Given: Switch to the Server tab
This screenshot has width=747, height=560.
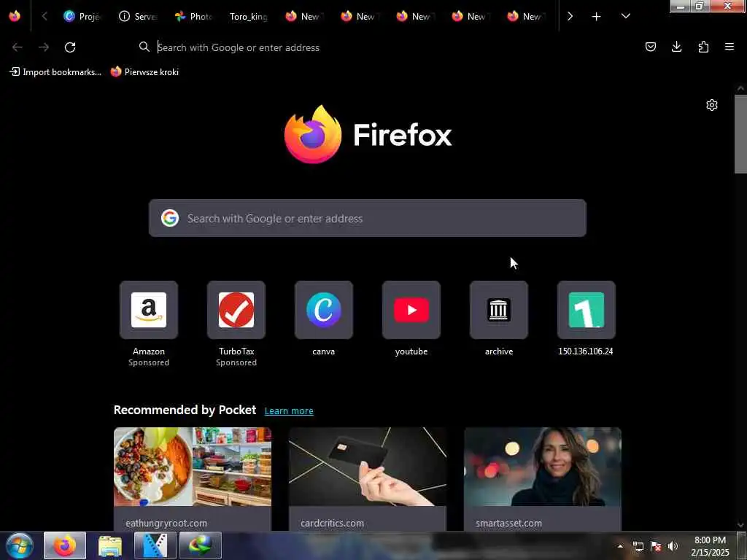Looking at the screenshot, I should coord(138,16).
